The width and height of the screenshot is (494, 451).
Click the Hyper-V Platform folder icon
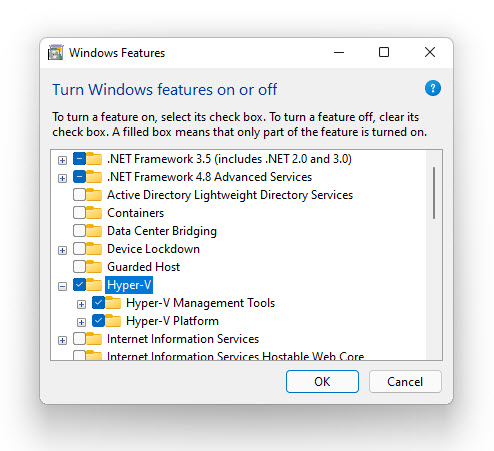[113, 321]
